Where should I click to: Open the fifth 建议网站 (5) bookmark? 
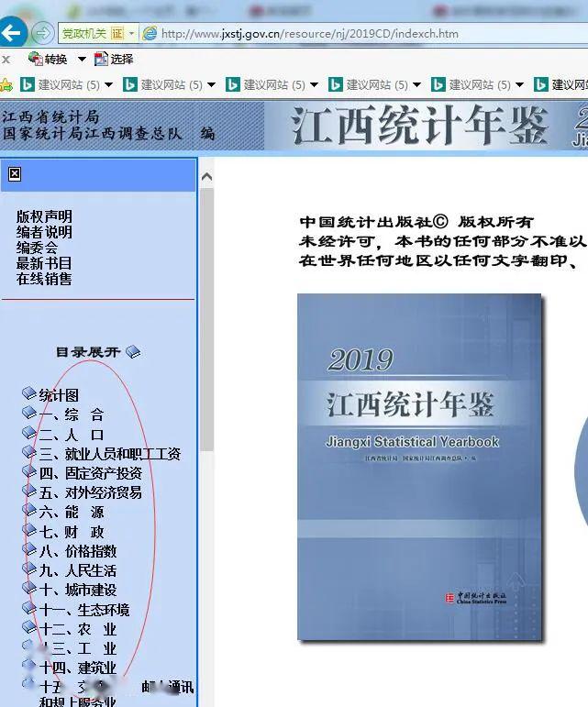pos(472,84)
